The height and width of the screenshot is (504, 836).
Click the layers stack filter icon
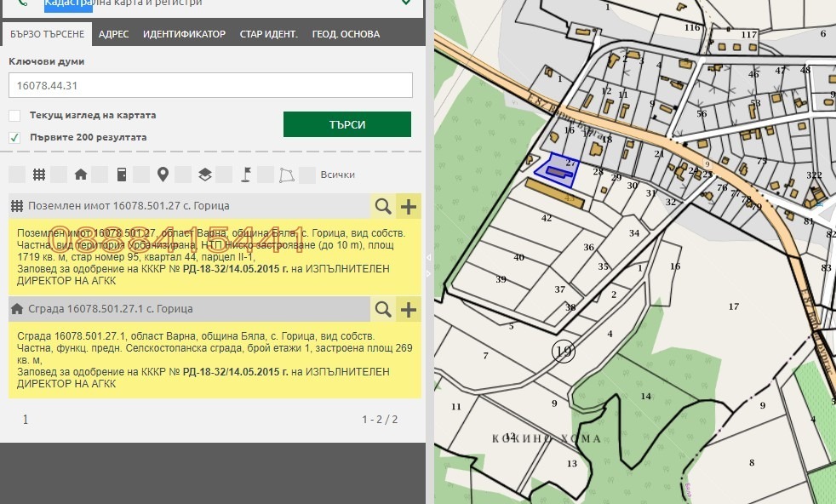coord(204,175)
